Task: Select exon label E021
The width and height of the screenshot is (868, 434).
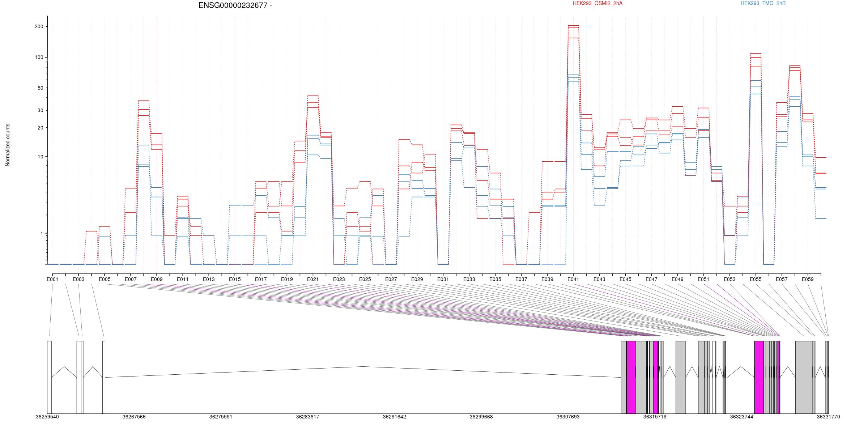Action: 313,279
